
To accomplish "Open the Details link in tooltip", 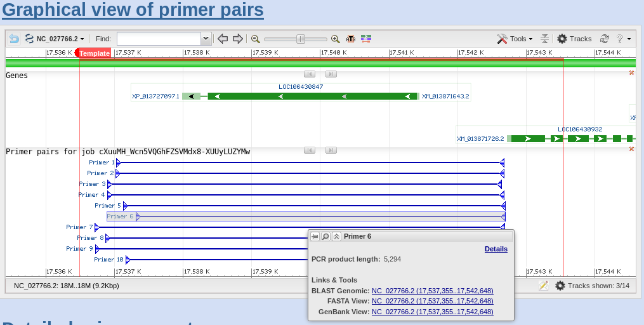I will (x=496, y=249).
